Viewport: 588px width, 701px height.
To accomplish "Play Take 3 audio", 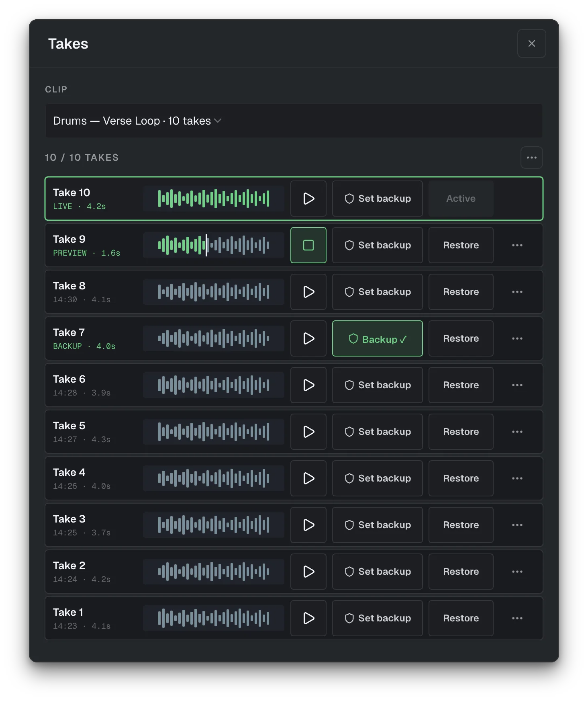I will [308, 525].
